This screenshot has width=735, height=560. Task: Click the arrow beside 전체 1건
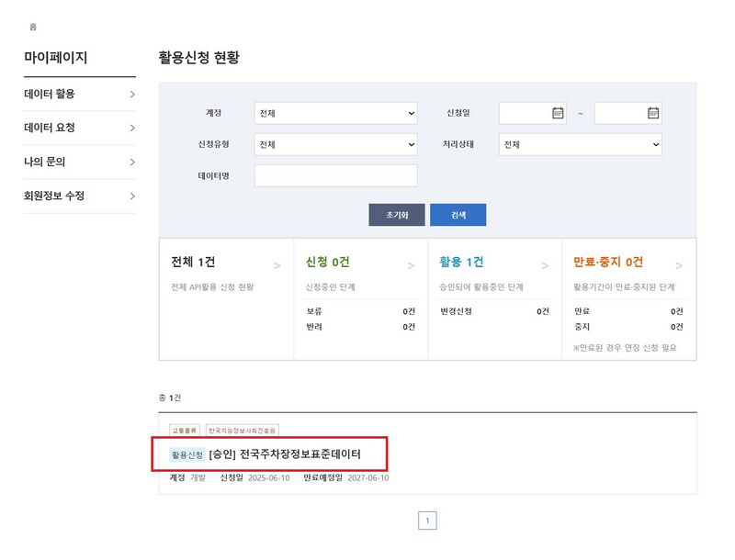coord(277,266)
